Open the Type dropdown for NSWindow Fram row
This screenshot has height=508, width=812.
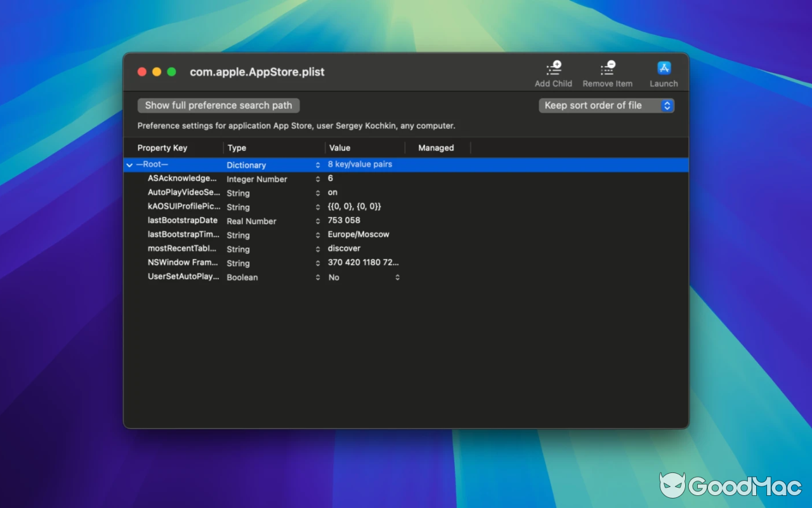coord(317,263)
